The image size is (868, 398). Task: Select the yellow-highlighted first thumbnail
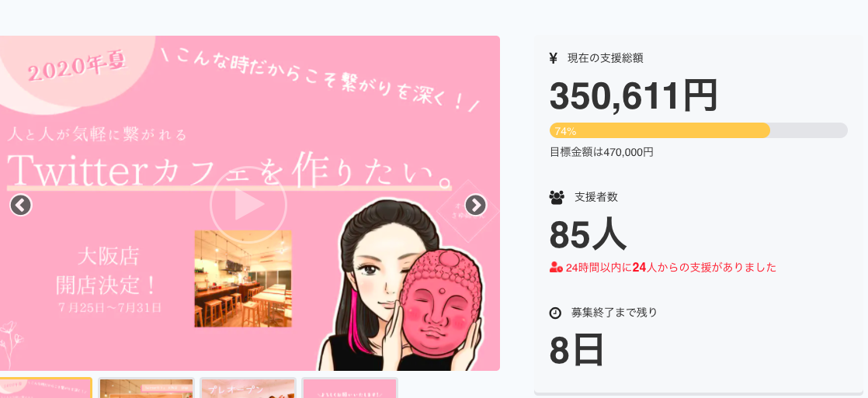pos(45,387)
